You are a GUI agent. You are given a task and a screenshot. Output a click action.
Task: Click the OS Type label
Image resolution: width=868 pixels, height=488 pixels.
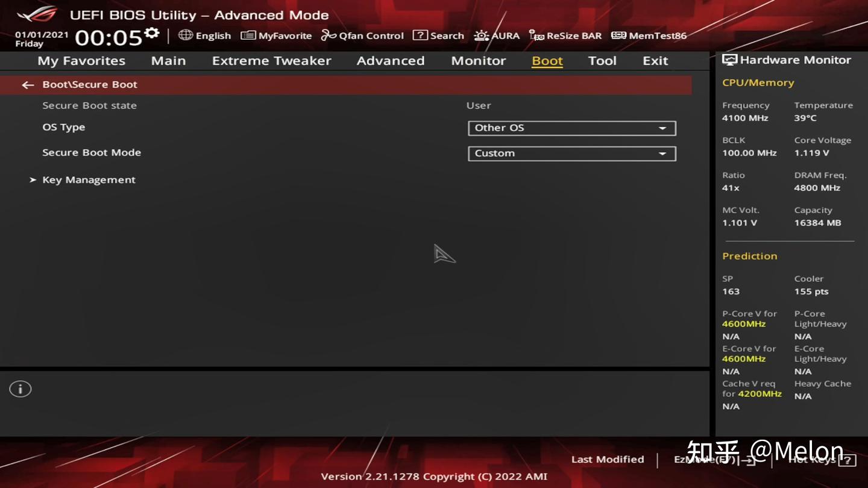(64, 127)
